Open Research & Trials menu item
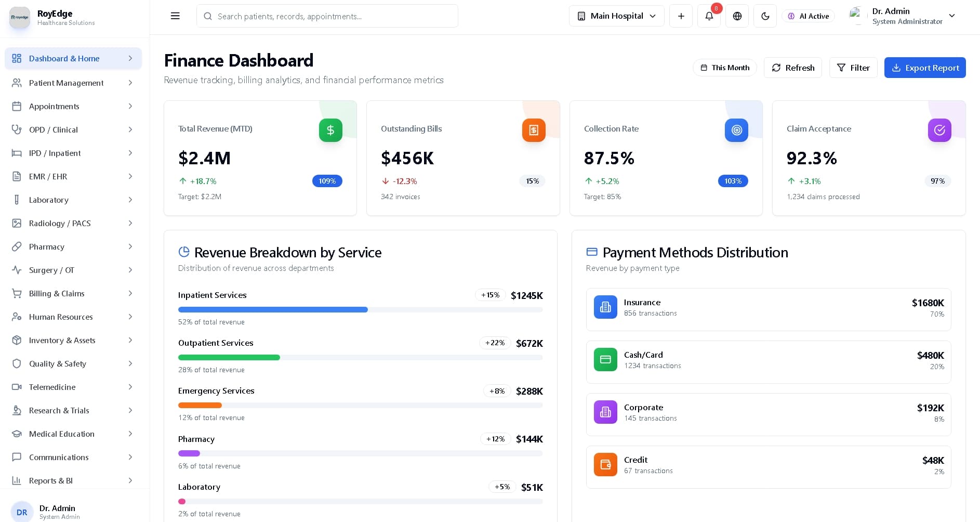This screenshot has width=980, height=522. coord(73,410)
